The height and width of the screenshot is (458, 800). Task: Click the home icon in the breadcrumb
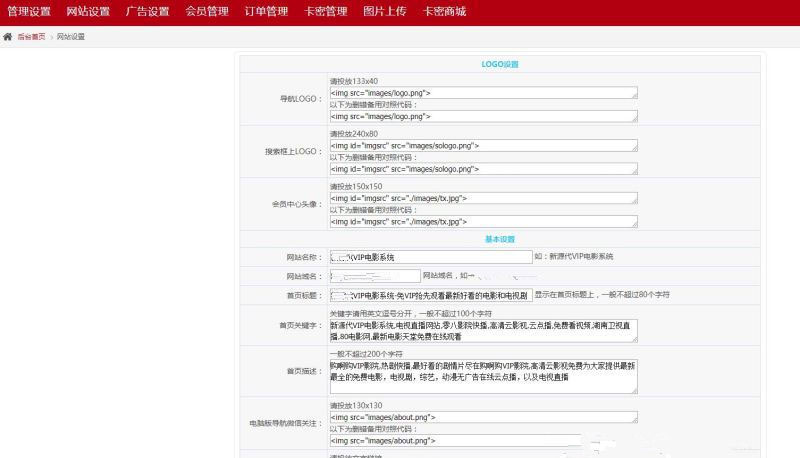pyautogui.click(x=8, y=36)
